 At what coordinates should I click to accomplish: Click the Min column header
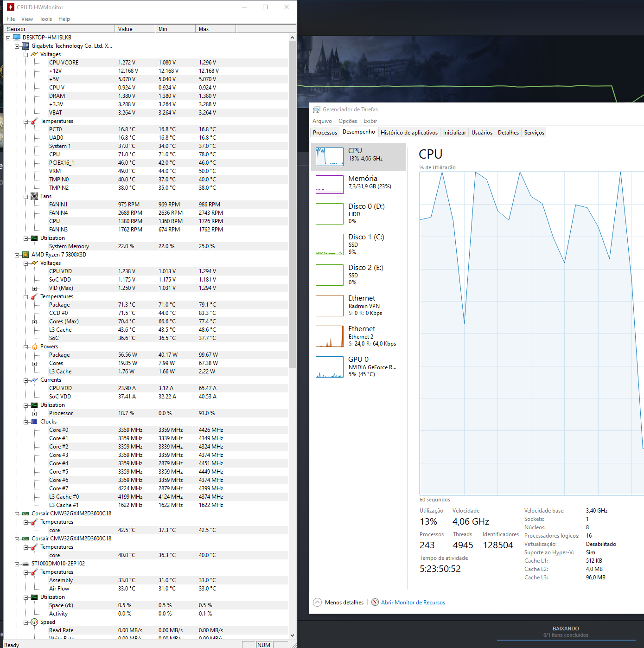click(175, 29)
